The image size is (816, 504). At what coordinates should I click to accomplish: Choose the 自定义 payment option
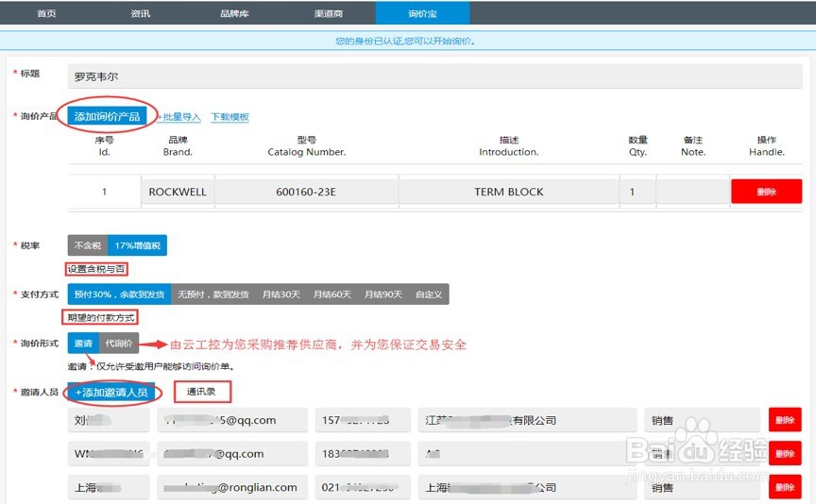429,294
